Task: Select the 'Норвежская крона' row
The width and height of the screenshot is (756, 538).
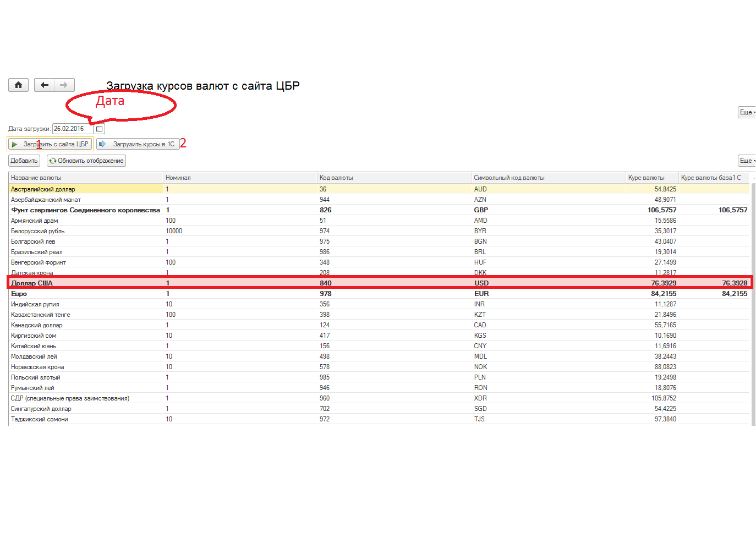Action: point(379,367)
